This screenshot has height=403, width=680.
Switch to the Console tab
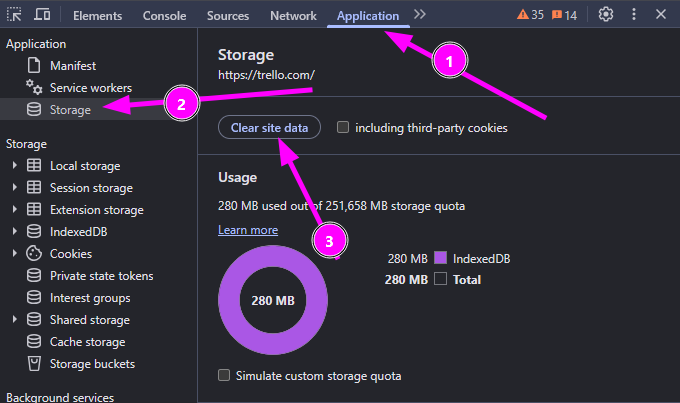[x=164, y=16]
